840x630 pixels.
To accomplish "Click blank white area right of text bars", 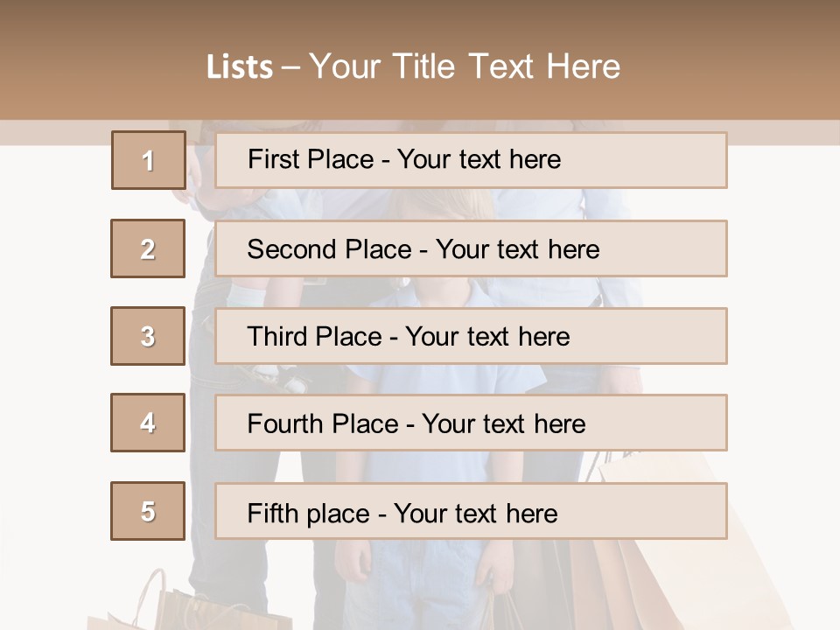I will (x=783, y=350).
